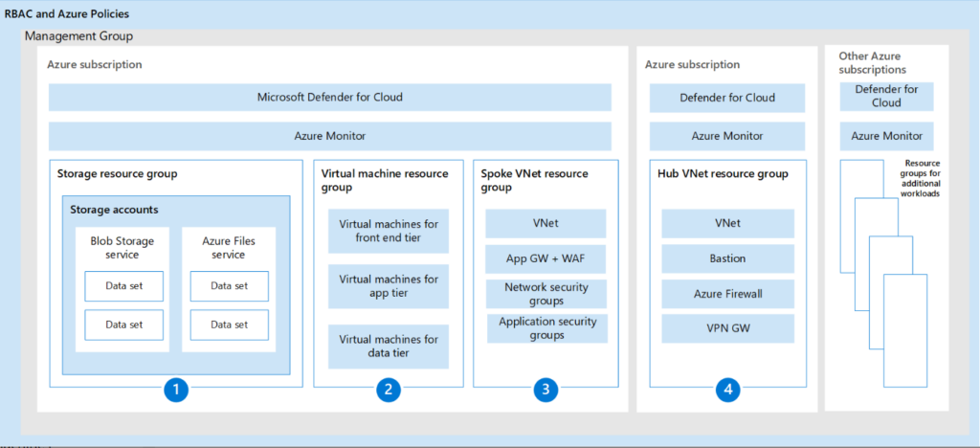Click the numbered circle 4 marker
The width and height of the screenshot is (980, 448).
point(727,390)
